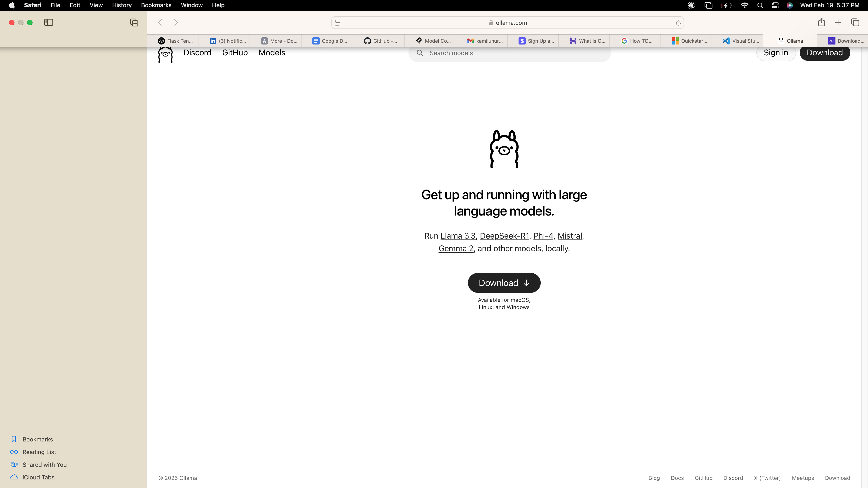
Task: Switch to the Google D... tab
Action: pos(327,41)
